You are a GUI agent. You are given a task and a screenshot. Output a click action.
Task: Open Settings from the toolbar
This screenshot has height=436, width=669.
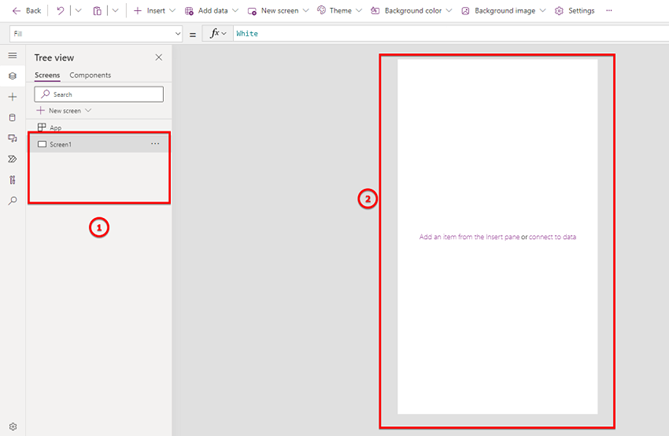[x=574, y=11]
